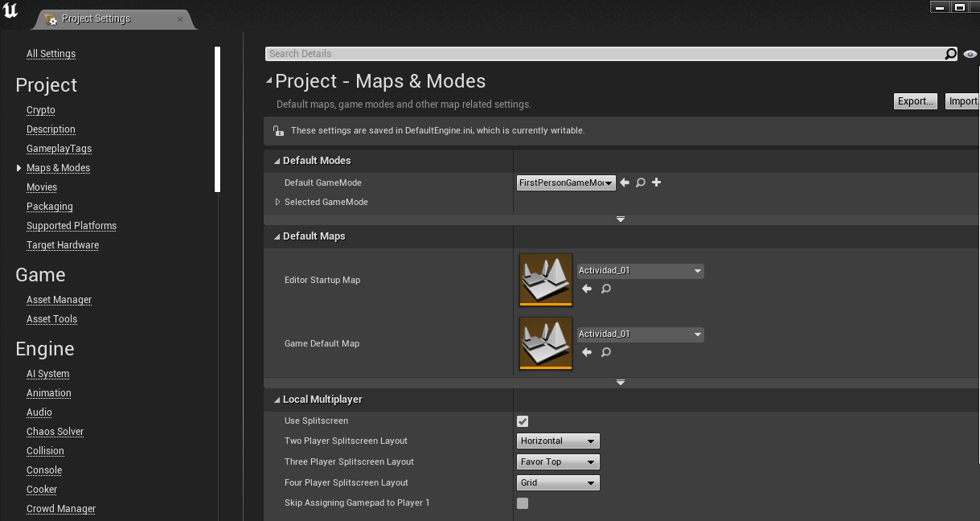Image resolution: width=980 pixels, height=521 pixels.
Task: Toggle the eye view options icon
Action: point(970,54)
